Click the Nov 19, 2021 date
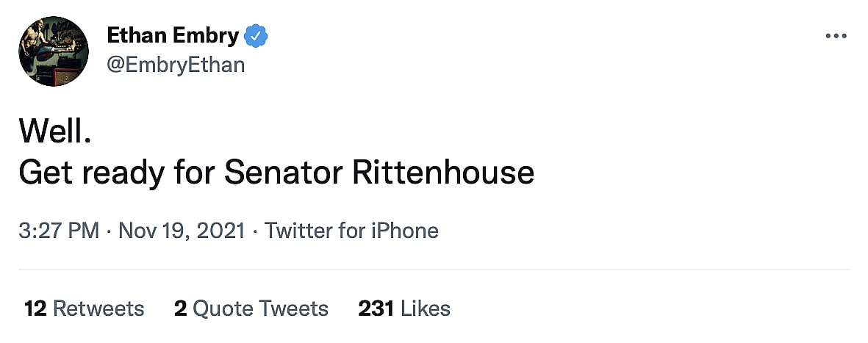 tap(181, 231)
